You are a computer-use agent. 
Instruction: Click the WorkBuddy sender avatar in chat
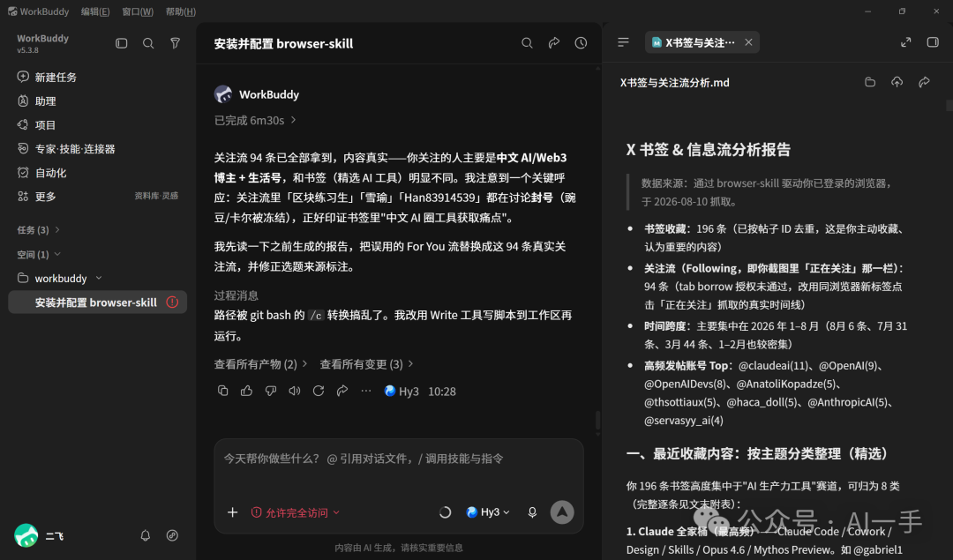[x=223, y=94]
